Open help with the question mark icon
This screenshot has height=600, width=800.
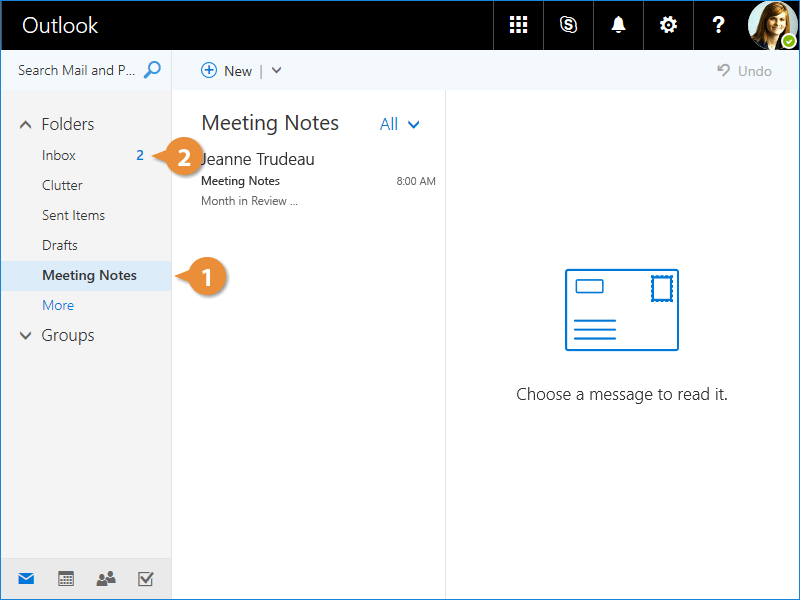[x=718, y=25]
